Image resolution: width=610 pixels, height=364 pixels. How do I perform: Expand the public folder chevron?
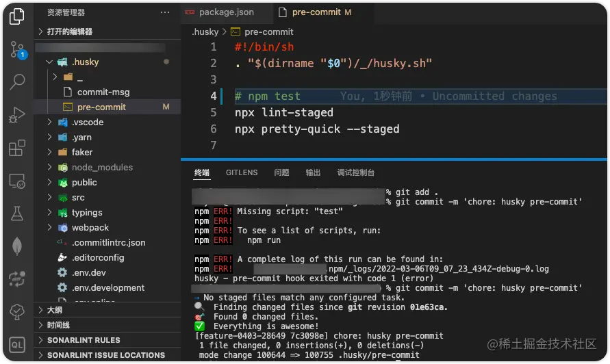(x=49, y=183)
